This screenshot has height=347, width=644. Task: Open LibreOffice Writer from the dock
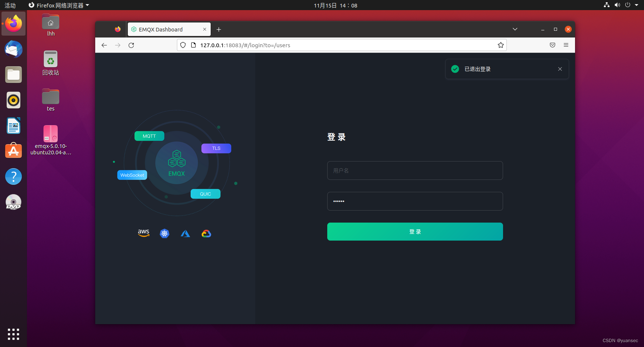coord(13,126)
